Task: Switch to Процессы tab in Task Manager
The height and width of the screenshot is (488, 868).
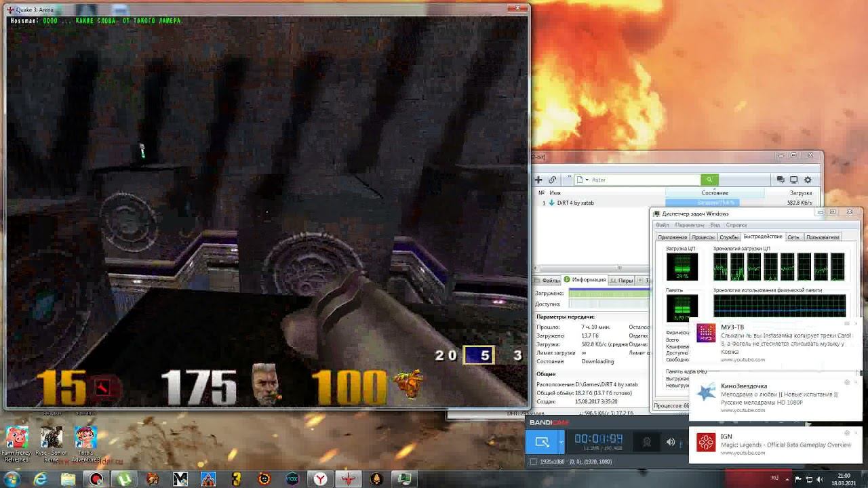Action: [703, 237]
